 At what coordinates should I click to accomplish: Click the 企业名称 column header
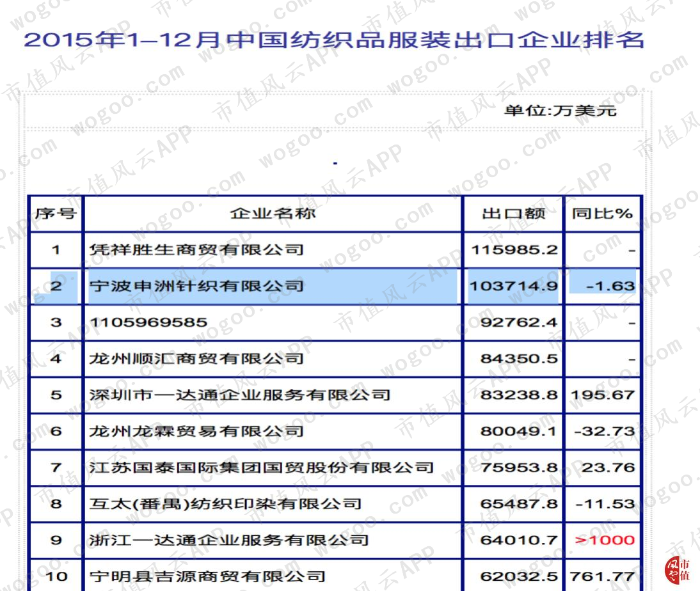click(x=273, y=214)
